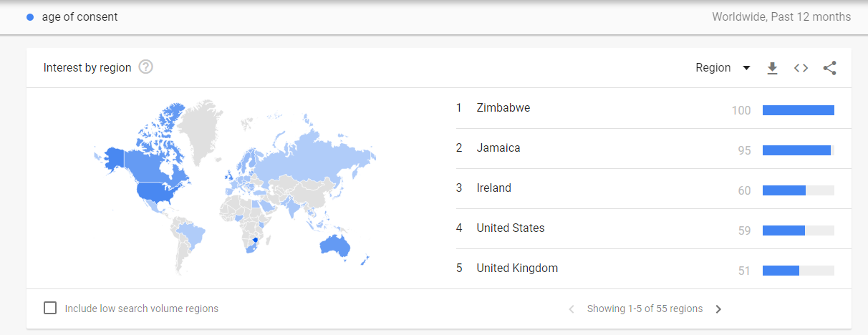The image size is (868, 335).
Task: Select Jamaica in the region list
Action: click(498, 148)
